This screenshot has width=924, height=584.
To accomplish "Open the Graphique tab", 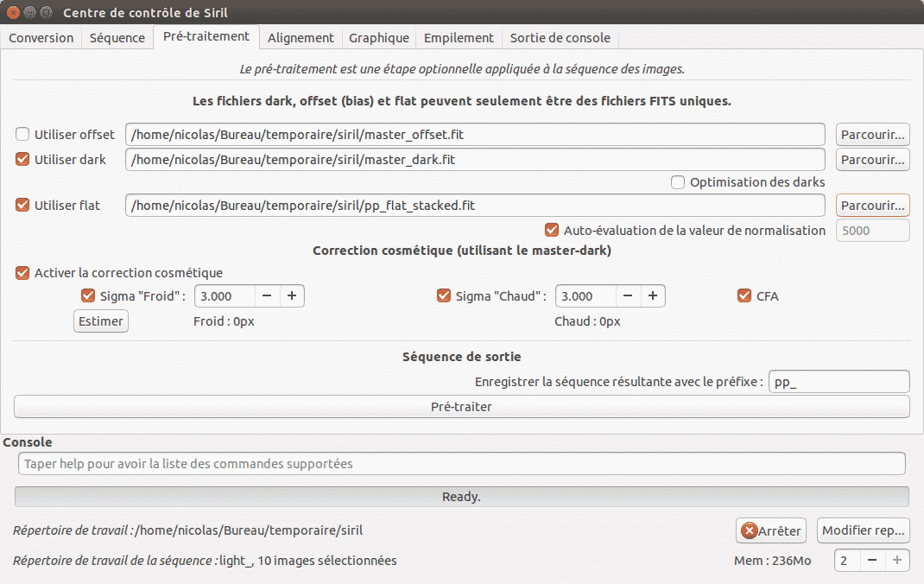I will tap(379, 38).
